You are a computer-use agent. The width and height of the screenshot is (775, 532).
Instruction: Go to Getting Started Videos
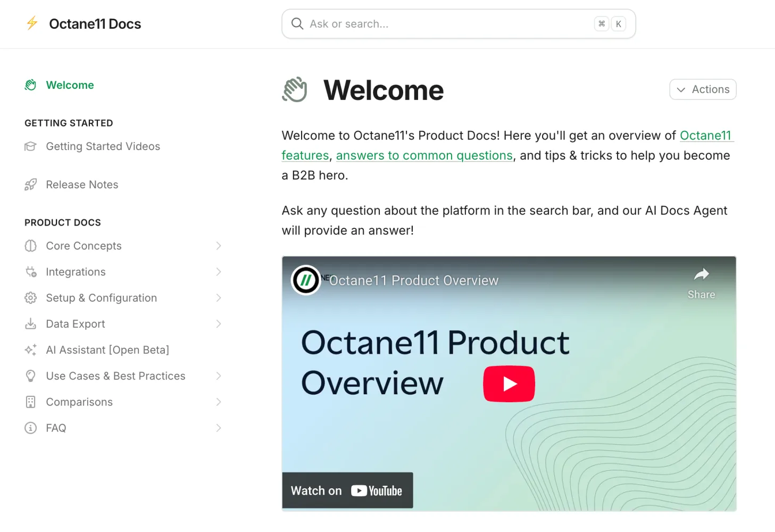pos(103,146)
